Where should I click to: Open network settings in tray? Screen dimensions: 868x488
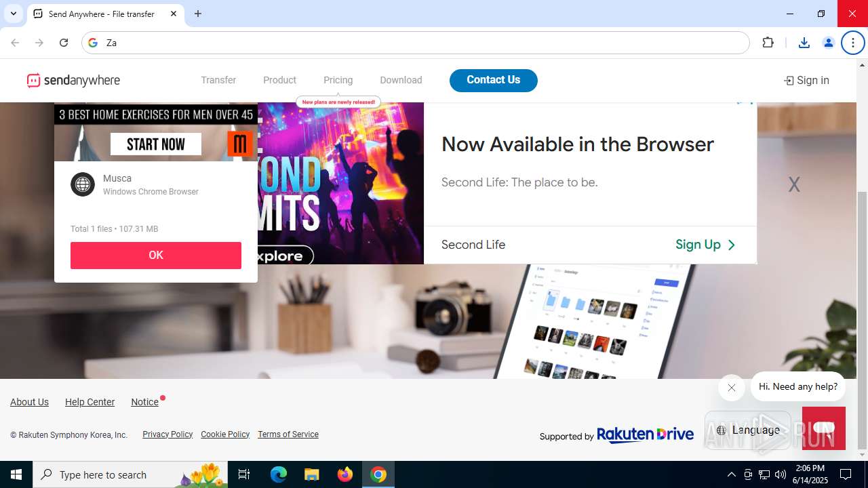764,474
